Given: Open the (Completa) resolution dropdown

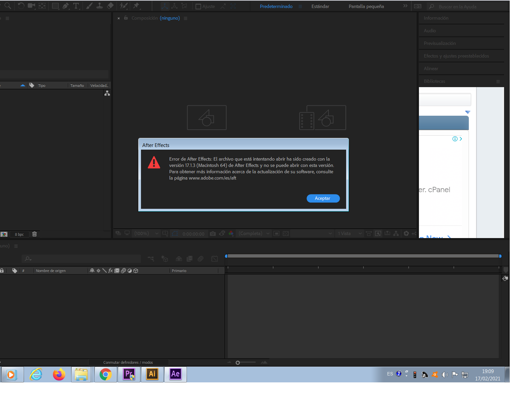Looking at the screenshot, I should click(x=254, y=233).
